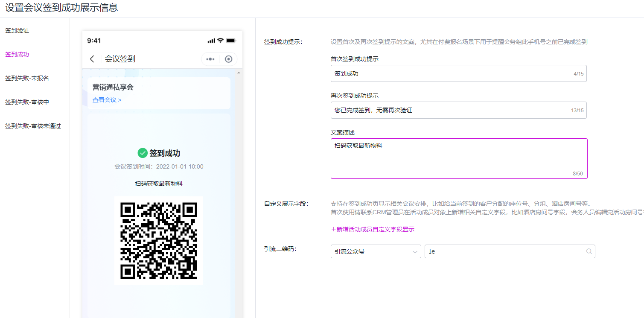Click the back arrow in phone preview
644x318 pixels.
pyautogui.click(x=92, y=59)
